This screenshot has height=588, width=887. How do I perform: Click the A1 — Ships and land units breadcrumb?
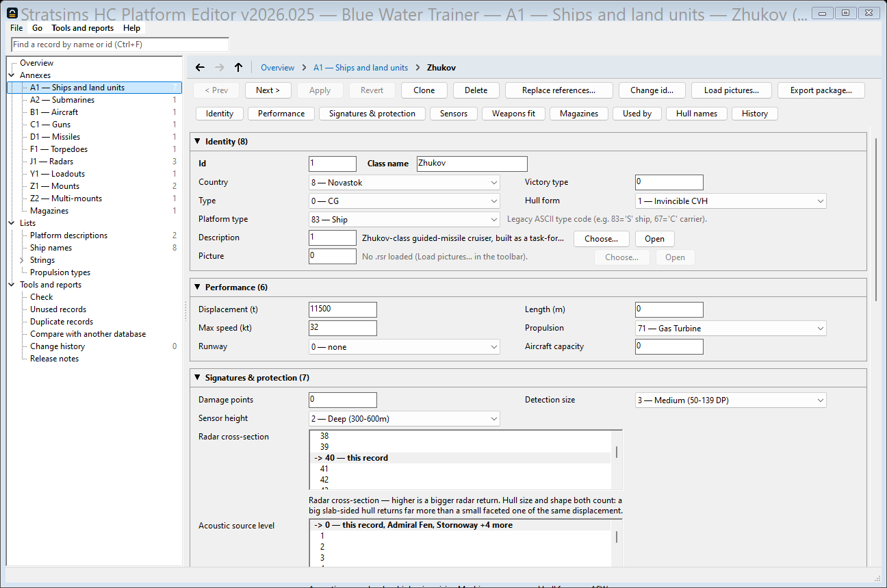click(361, 68)
